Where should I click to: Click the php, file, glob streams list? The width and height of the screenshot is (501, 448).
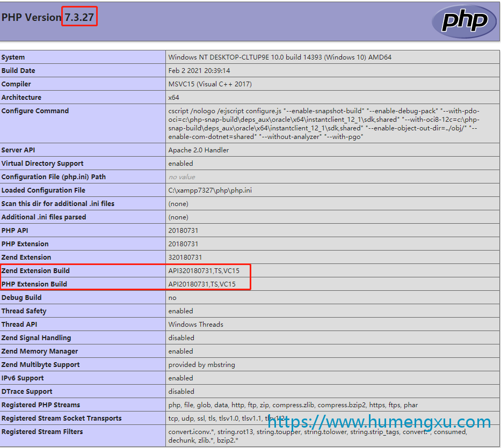point(293,405)
